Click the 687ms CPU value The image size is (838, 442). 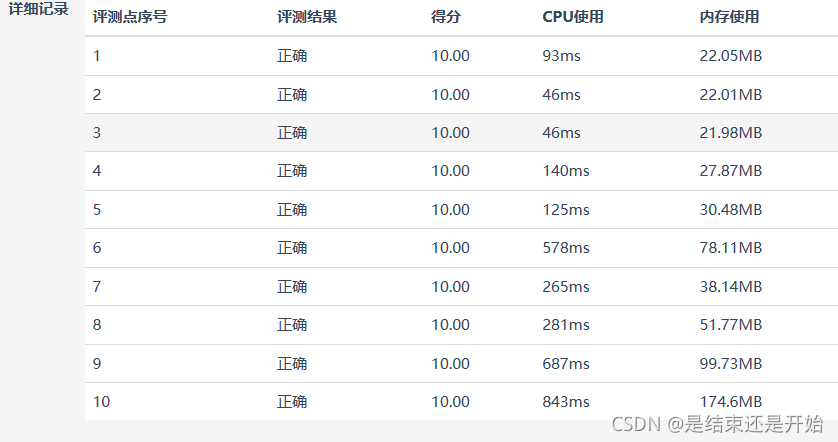[x=566, y=363]
